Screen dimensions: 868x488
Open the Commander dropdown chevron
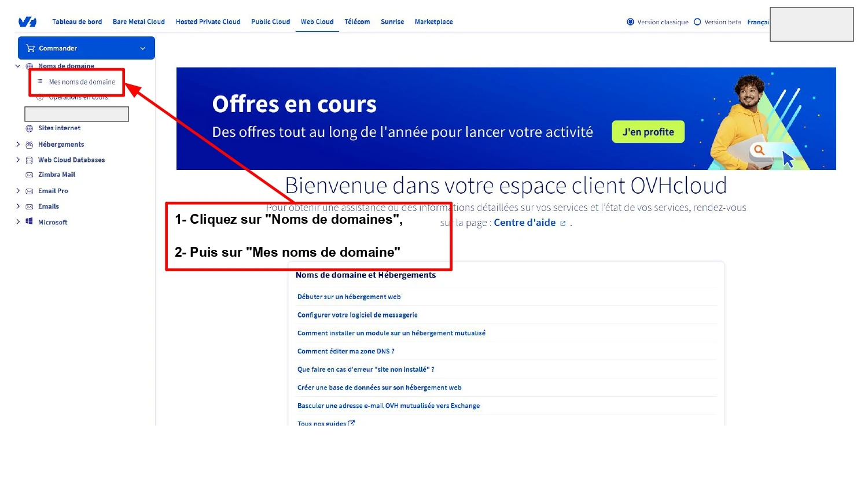point(142,48)
